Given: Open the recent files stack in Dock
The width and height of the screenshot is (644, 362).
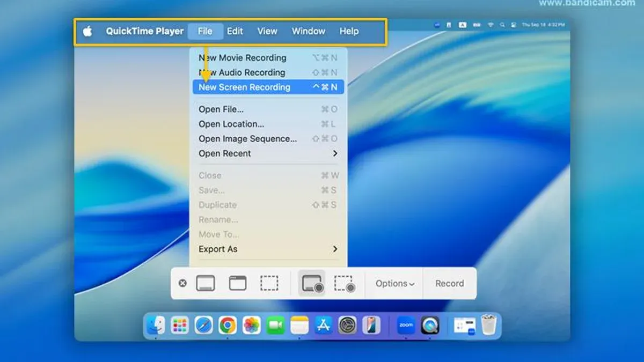Looking at the screenshot, I should pyautogui.click(x=464, y=326).
